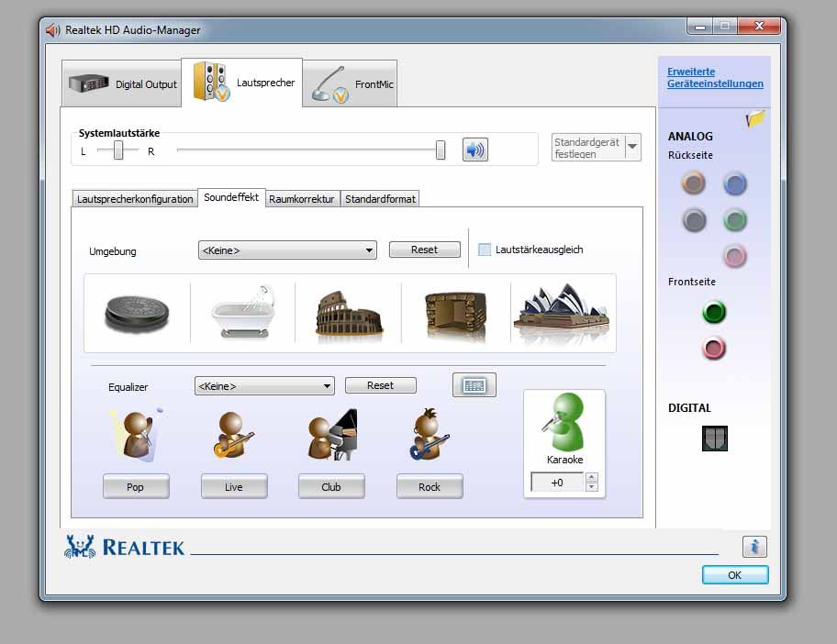Click the grey rear panel jack
The width and height of the screenshot is (837, 644).
[x=694, y=220]
